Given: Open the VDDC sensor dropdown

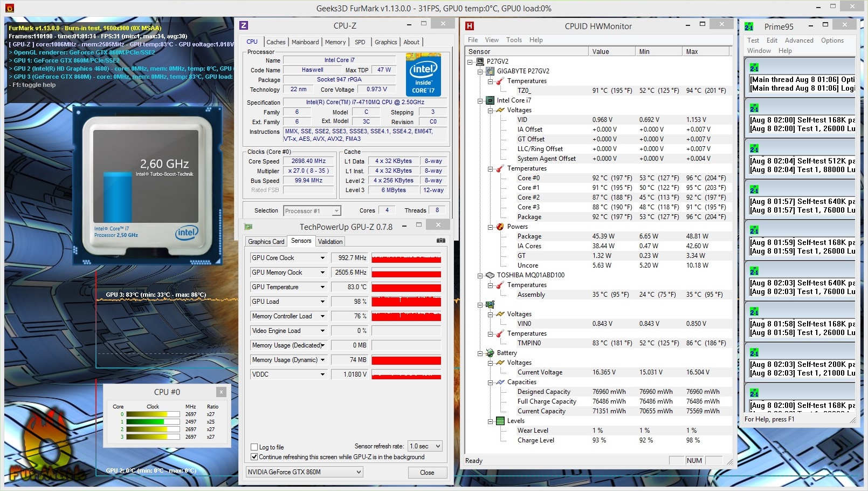Looking at the screenshot, I should point(322,374).
